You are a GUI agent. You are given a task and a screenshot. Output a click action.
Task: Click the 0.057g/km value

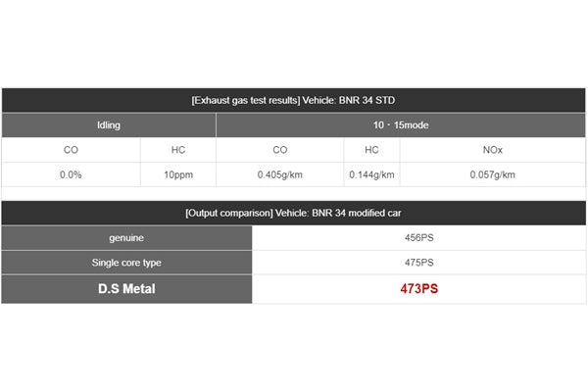click(x=493, y=174)
